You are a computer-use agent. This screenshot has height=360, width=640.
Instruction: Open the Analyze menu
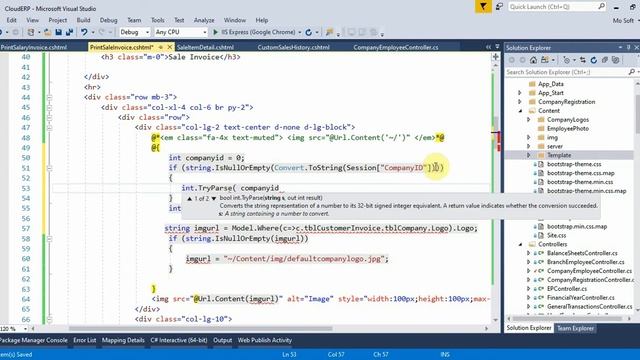click(204, 20)
